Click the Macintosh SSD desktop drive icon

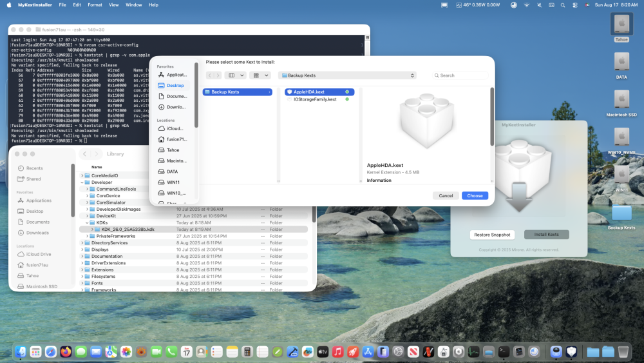coord(621,103)
